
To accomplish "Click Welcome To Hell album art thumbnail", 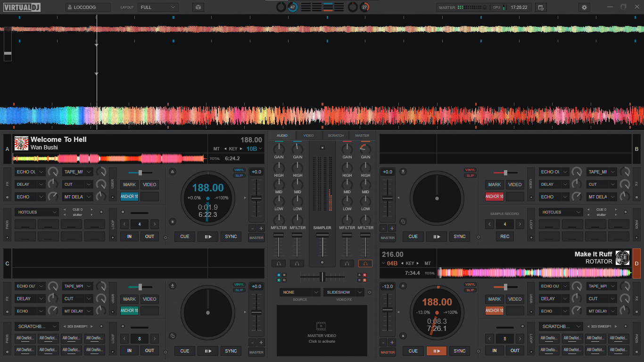I will (22, 143).
